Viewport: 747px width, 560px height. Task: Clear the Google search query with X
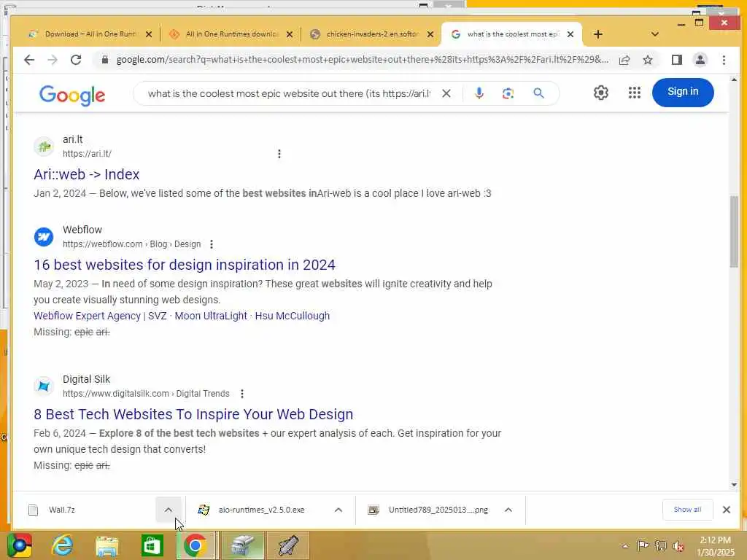(446, 93)
